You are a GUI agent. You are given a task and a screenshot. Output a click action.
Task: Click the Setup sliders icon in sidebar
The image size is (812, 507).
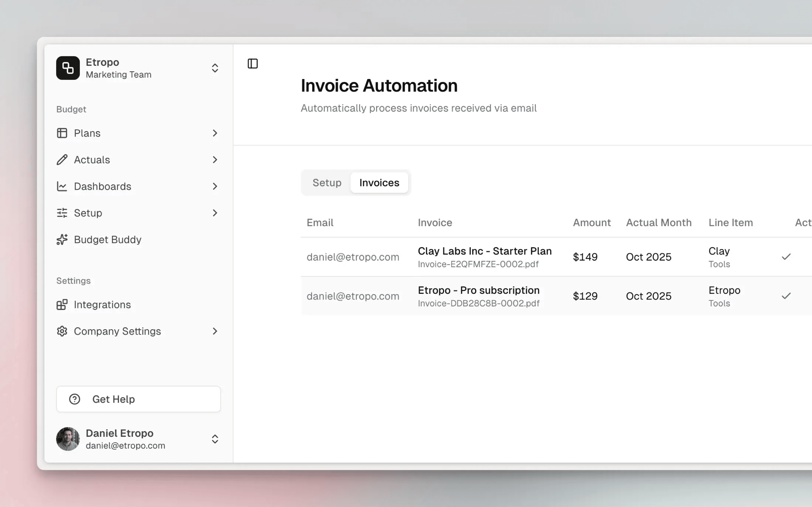pos(62,213)
